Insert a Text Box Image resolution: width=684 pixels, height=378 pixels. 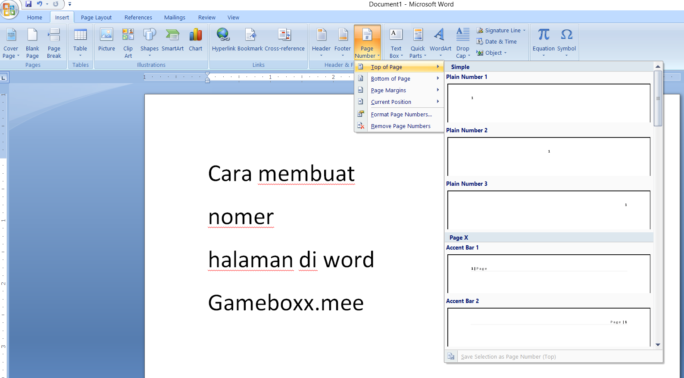pyautogui.click(x=396, y=43)
